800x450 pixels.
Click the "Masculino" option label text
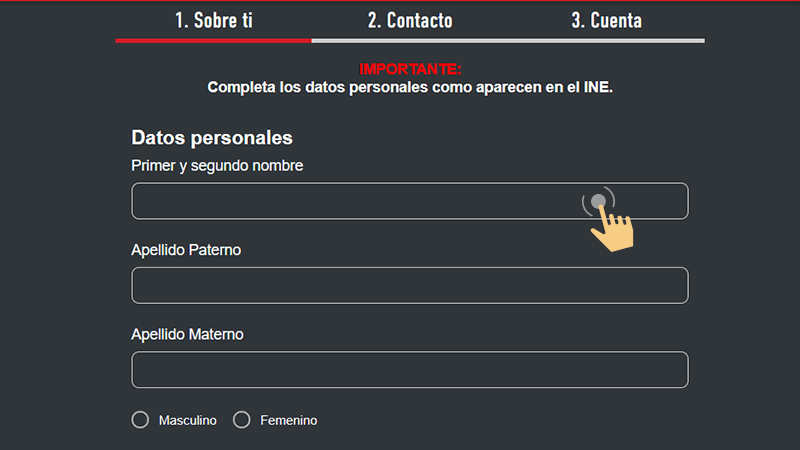click(187, 421)
